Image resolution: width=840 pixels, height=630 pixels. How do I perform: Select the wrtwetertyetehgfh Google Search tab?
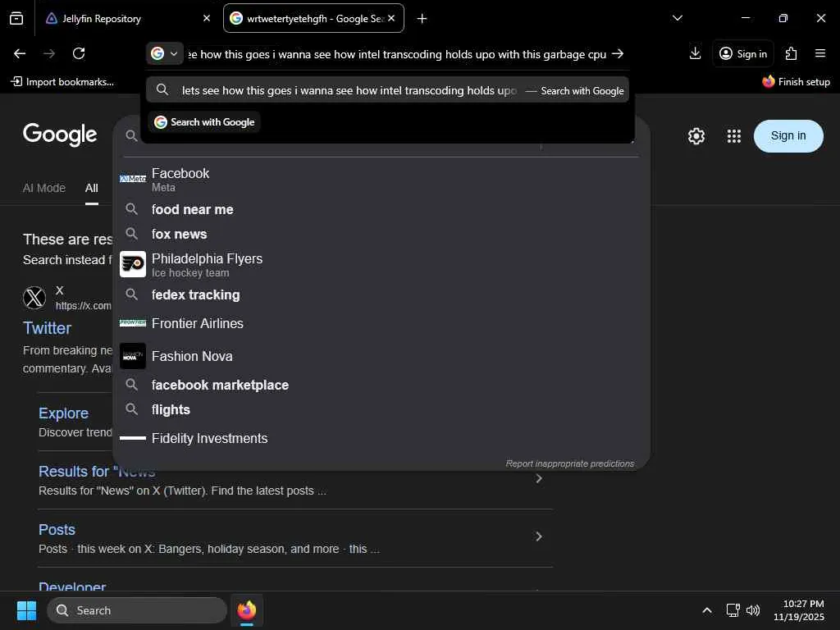click(x=313, y=18)
